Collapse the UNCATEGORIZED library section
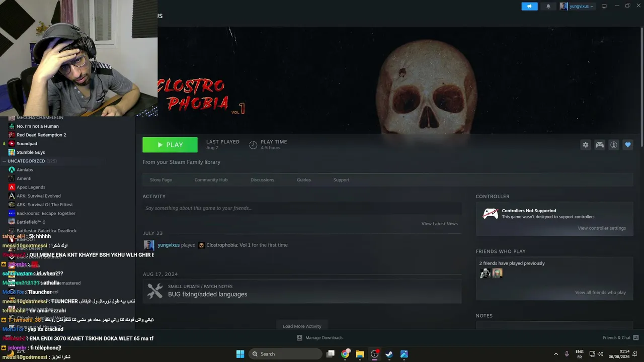Screen dimensions: 644x362 point(4,161)
